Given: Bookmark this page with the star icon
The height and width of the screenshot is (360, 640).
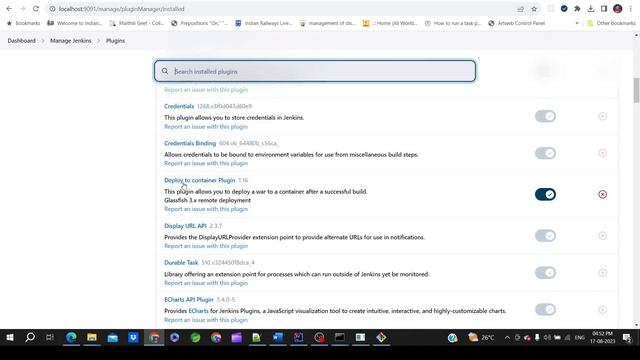Looking at the screenshot, I should coord(534,9).
